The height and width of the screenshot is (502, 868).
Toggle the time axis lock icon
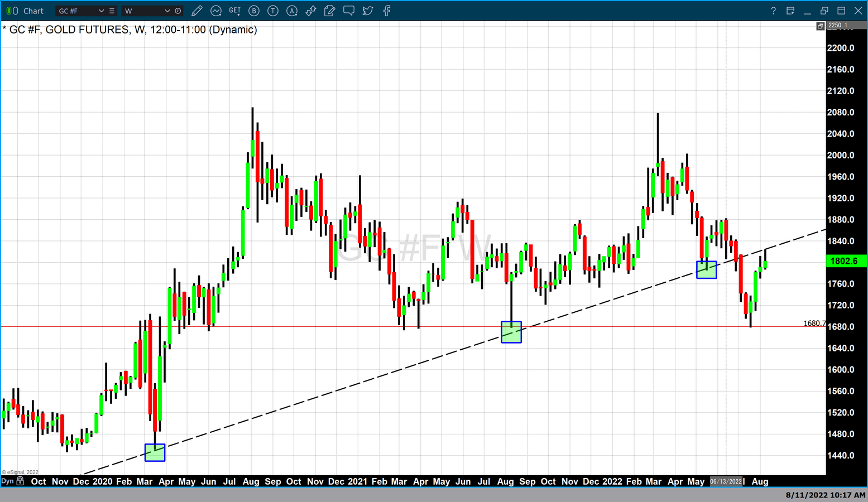(20, 481)
